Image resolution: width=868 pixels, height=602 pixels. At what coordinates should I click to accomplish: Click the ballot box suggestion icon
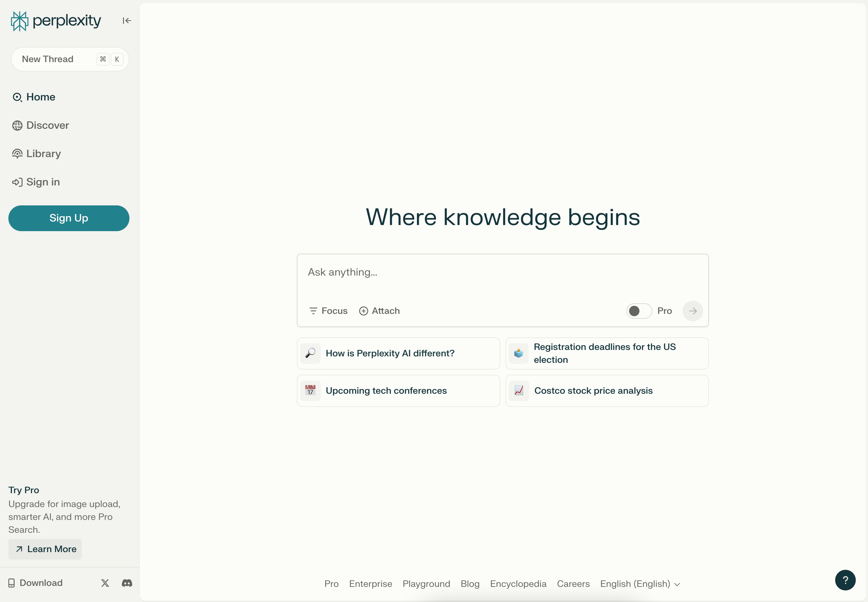(x=519, y=353)
